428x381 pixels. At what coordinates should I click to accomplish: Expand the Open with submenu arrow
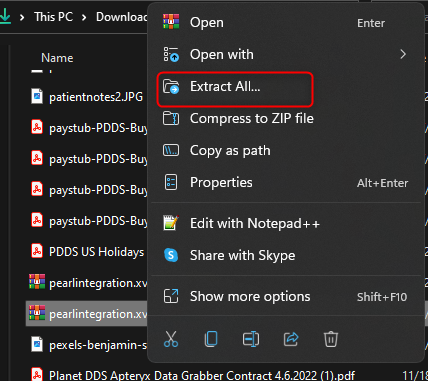(x=403, y=54)
